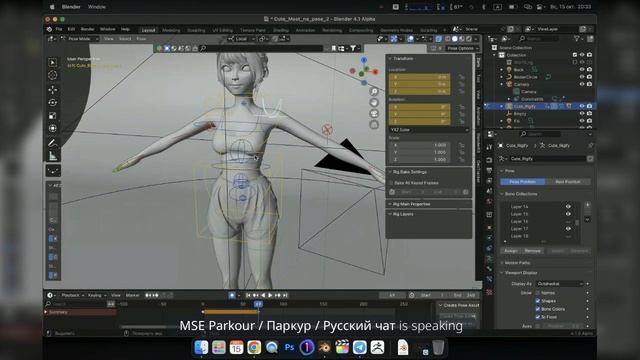
Task: Switch to the UV Editing workspace tab
Action: [x=222, y=30]
